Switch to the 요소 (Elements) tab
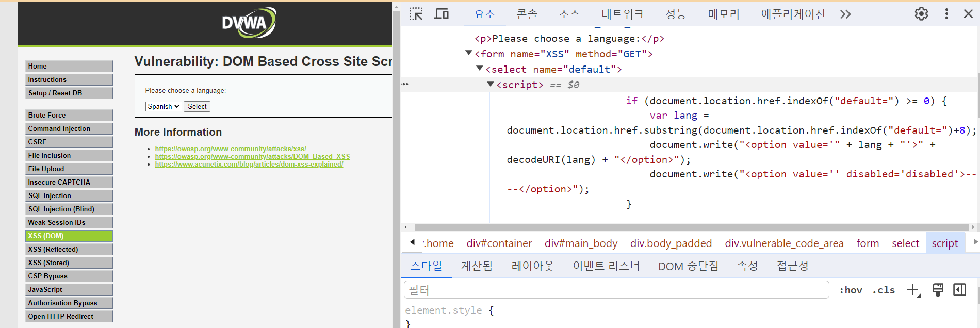980x328 pixels. [x=484, y=14]
